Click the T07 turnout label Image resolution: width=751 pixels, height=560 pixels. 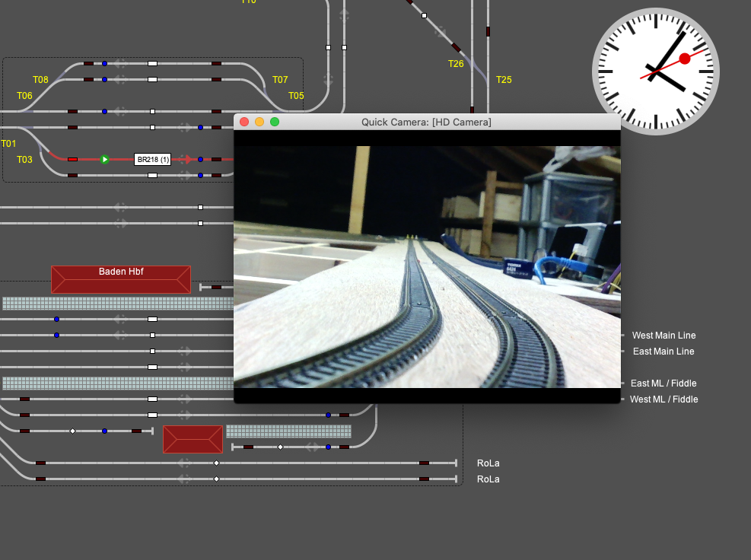click(x=280, y=80)
